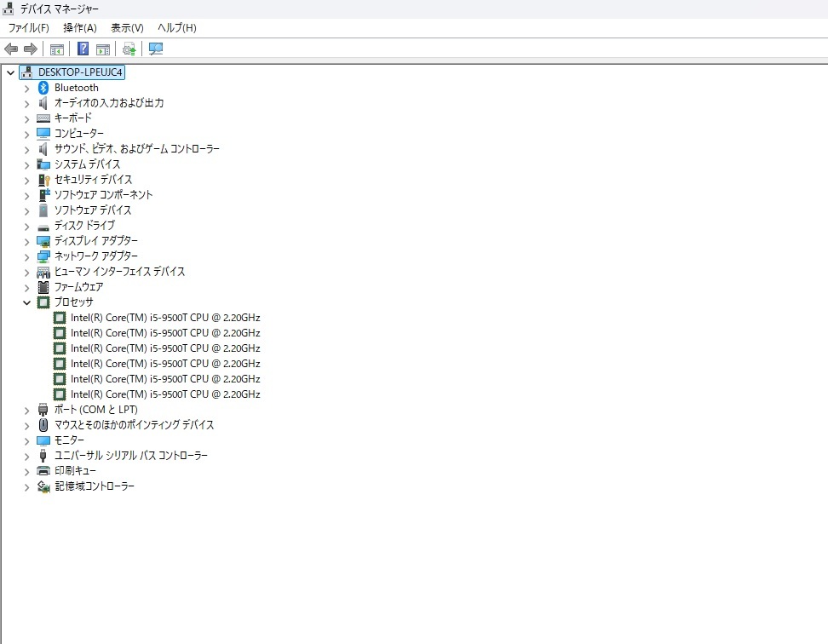Click the display adapter icon beside ディスプレイ アダプター

coord(43,241)
